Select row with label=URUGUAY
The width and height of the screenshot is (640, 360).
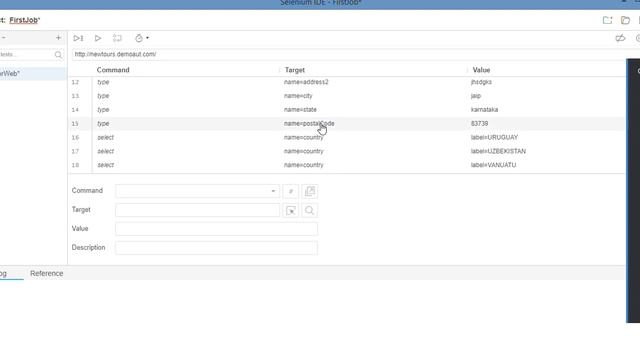[x=347, y=138]
